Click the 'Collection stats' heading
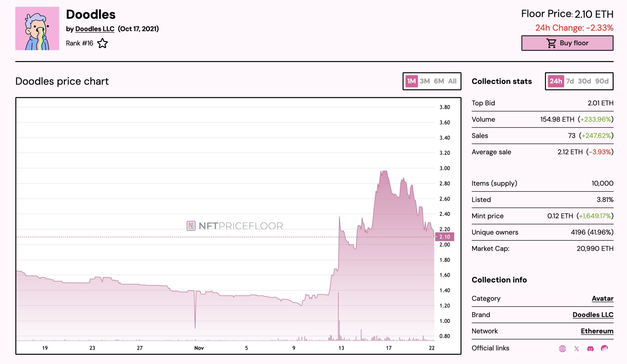 502,81
